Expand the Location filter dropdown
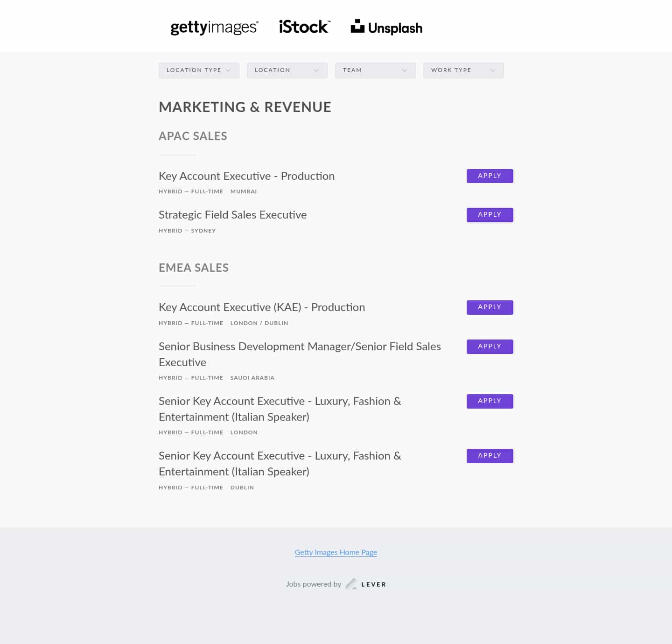Screen dimensions: 672x644 pos(287,70)
